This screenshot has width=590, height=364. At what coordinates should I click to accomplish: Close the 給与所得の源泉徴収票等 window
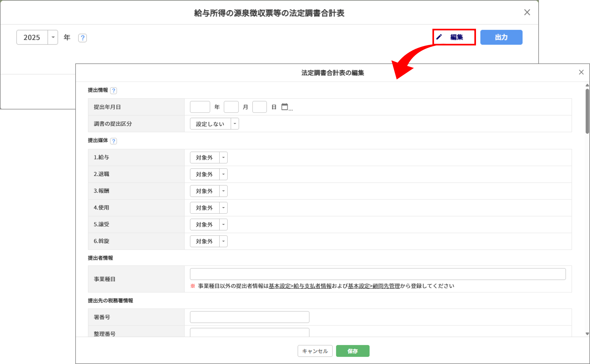click(527, 12)
